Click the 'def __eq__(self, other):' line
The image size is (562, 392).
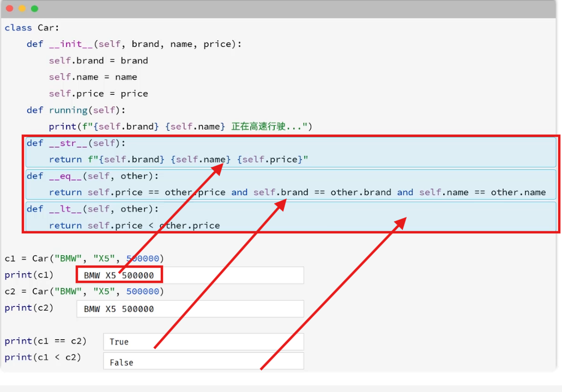coord(93,176)
